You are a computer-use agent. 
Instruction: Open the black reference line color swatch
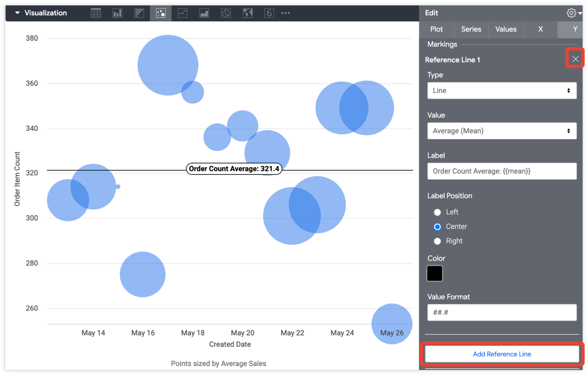435,274
